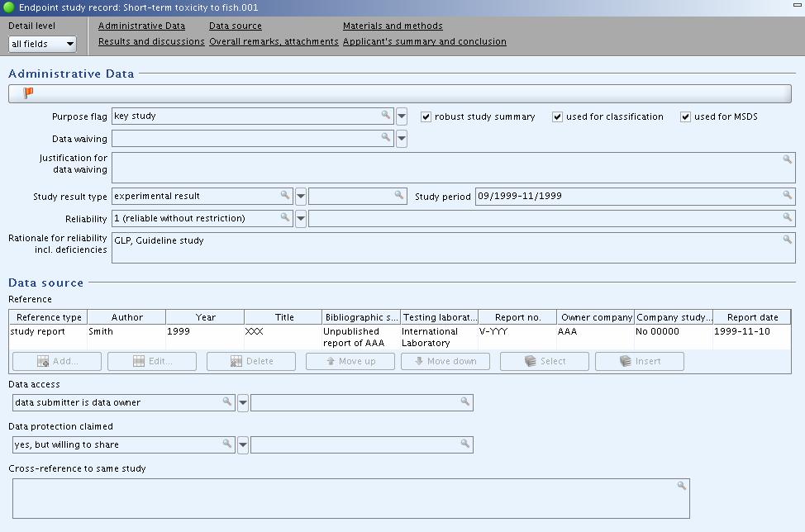This screenshot has height=532, width=805.
Task: Open Overall remarks, attachments link
Action: [x=274, y=41]
